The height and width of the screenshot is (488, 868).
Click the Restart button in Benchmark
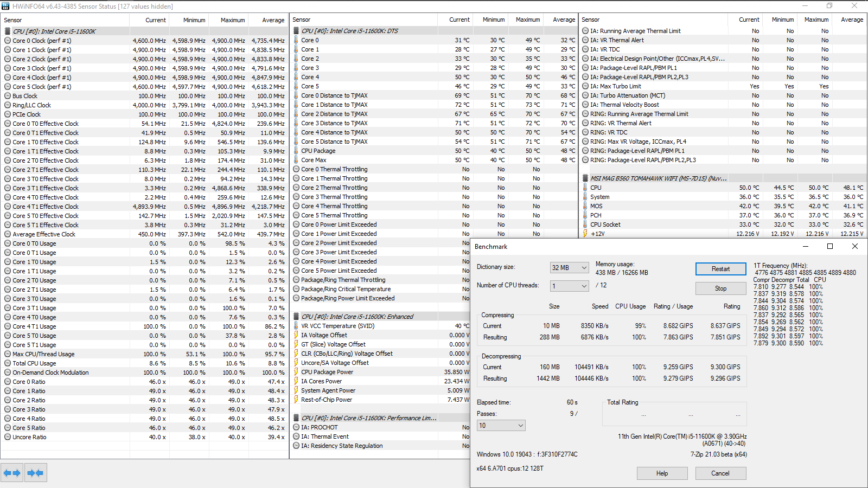click(x=720, y=269)
